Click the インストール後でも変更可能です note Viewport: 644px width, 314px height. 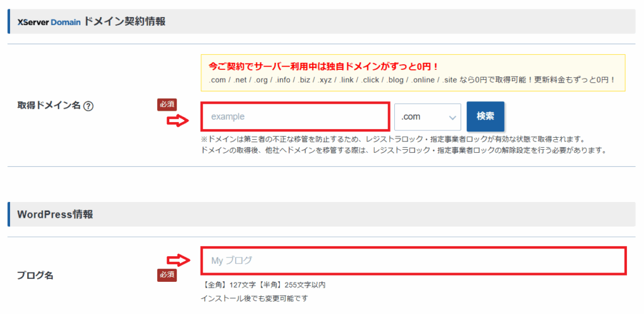(254, 298)
